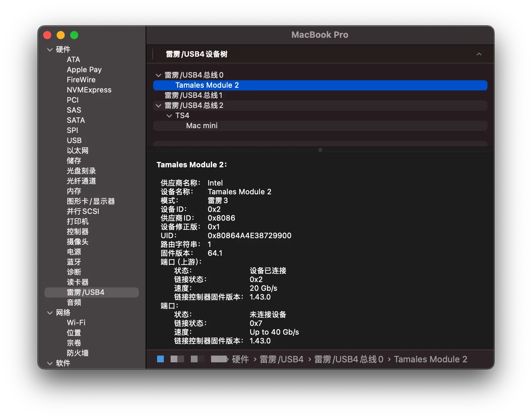Image resolution: width=532 pixels, height=419 pixels.
Task: Select ATA in the sidebar
Action: click(x=73, y=60)
